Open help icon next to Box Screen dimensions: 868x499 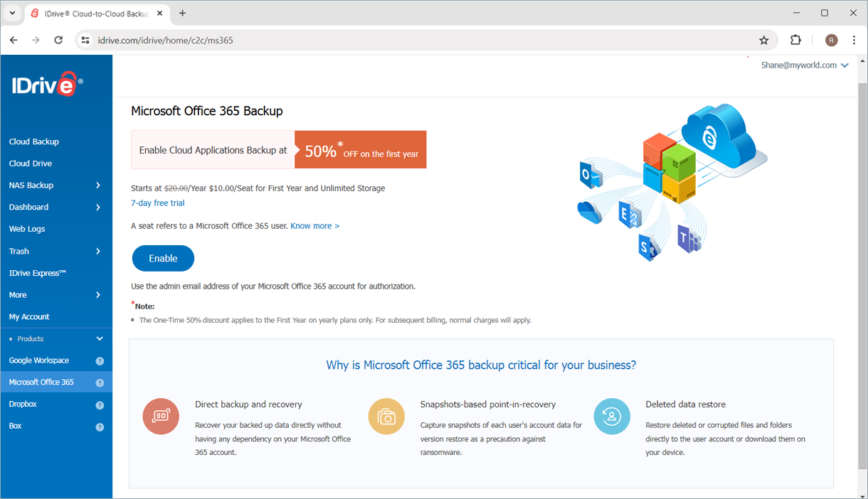100,427
